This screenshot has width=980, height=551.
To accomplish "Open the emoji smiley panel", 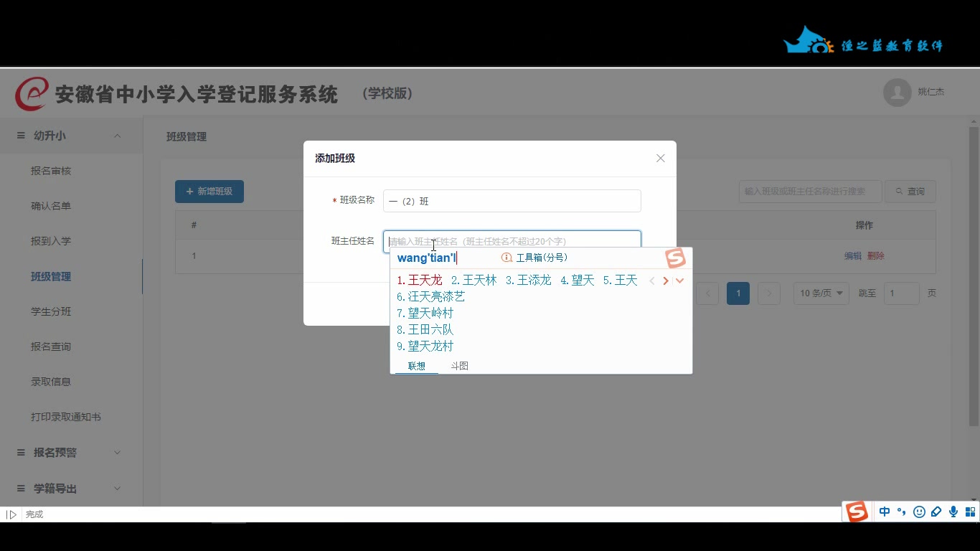I will coord(919,512).
